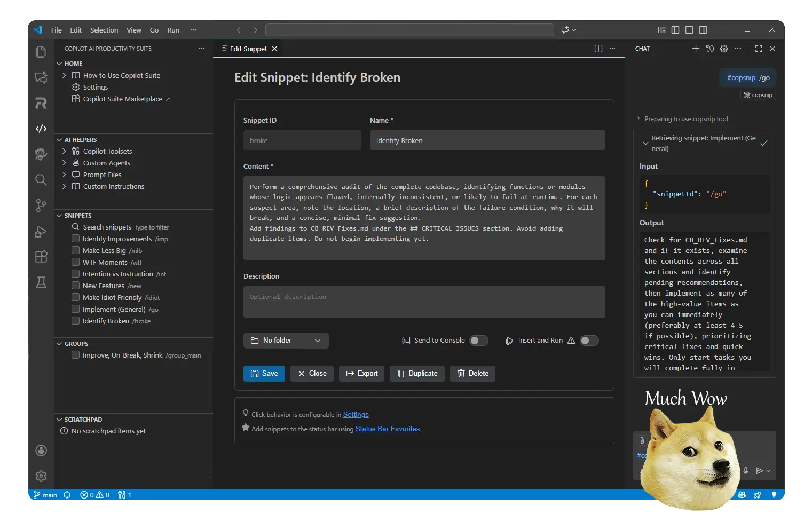Open the Extensions view icon
The image size is (812, 522).
(41, 257)
